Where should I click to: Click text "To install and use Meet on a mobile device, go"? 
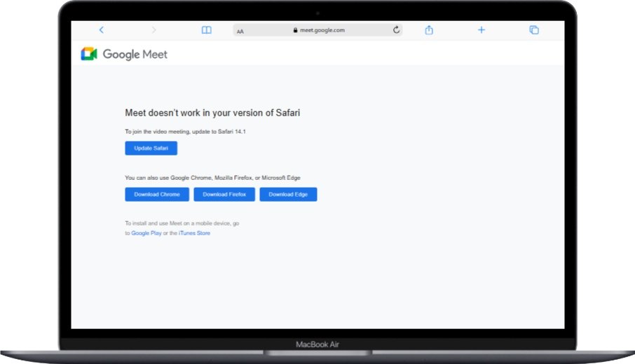[182, 223]
